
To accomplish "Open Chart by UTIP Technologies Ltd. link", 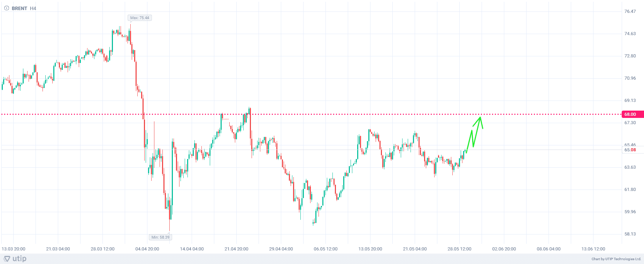I will click(616, 259).
